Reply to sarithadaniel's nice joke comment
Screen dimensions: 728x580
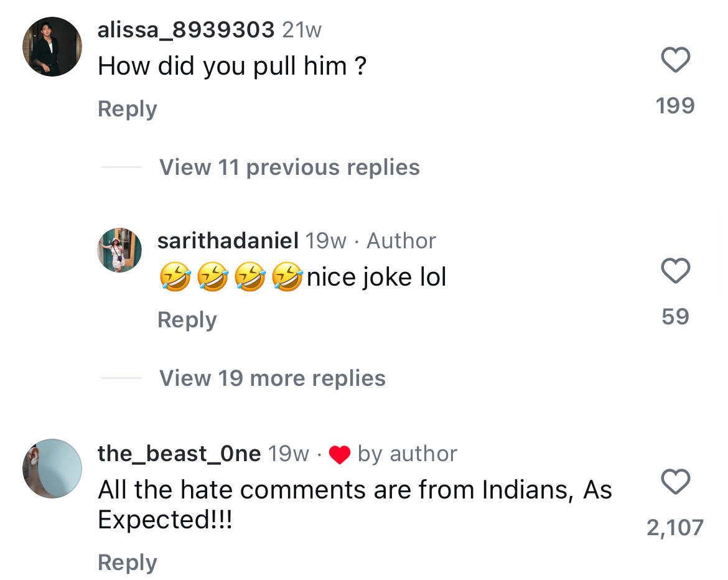click(187, 320)
